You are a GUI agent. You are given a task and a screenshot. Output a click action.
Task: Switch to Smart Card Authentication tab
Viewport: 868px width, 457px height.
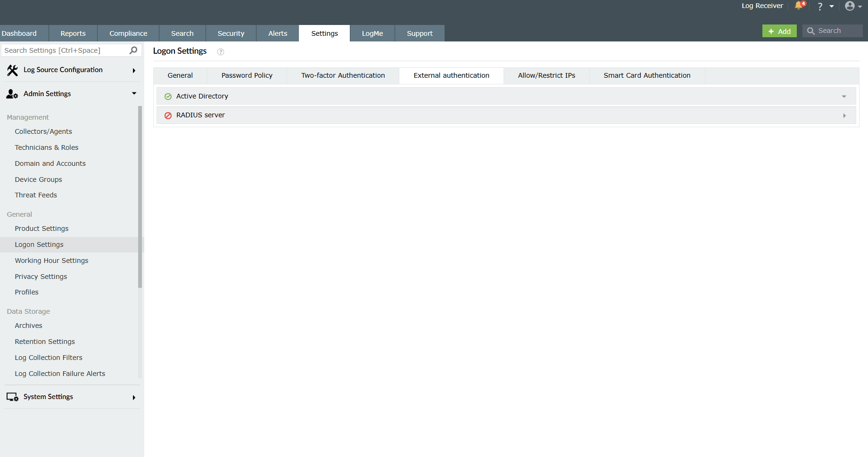coord(647,76)
